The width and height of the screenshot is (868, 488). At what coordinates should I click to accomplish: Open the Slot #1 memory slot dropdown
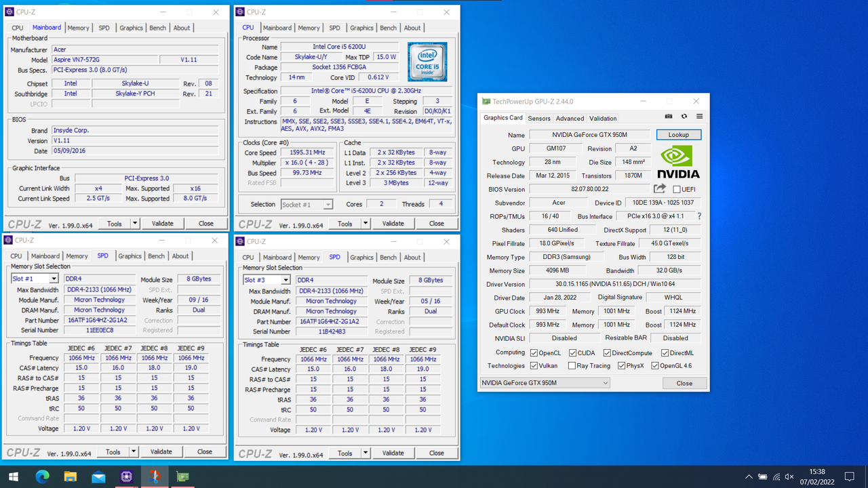tap(54, 279)
